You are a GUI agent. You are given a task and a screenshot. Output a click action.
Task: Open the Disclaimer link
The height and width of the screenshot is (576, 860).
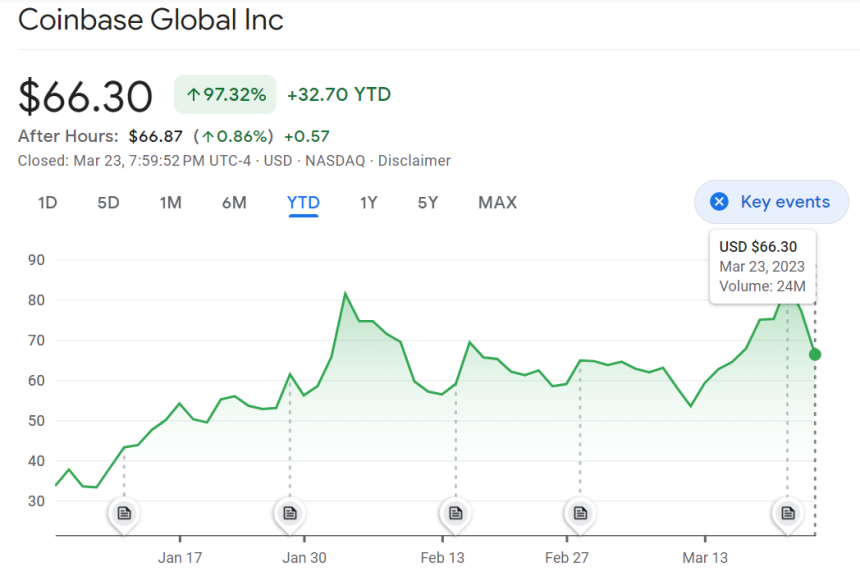click(414, 161)
